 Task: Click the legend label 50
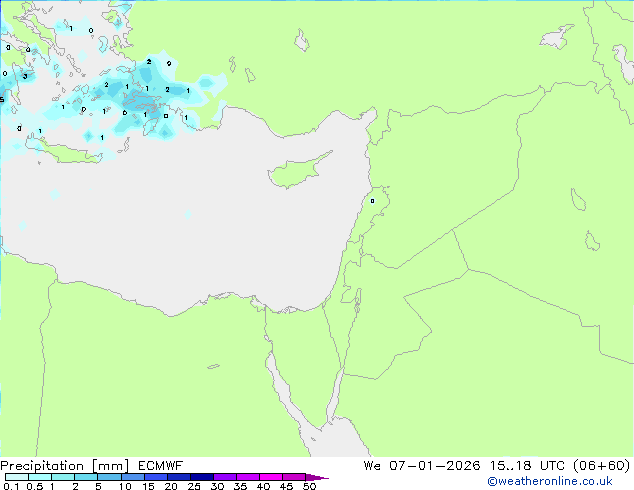coord(309,486)
